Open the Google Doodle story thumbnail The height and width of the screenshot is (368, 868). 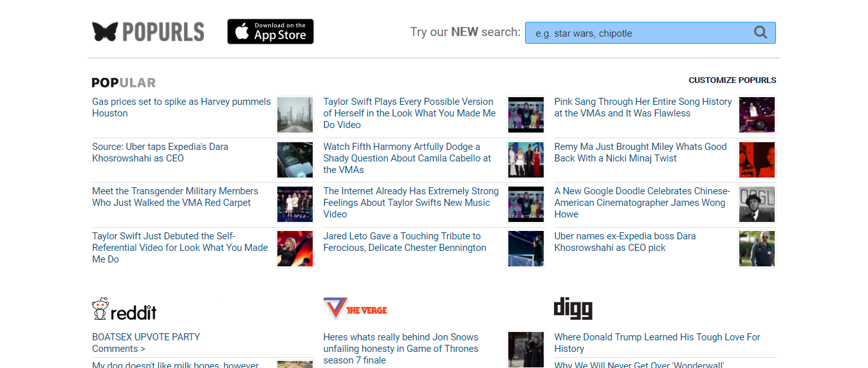[x=757, y=204]
